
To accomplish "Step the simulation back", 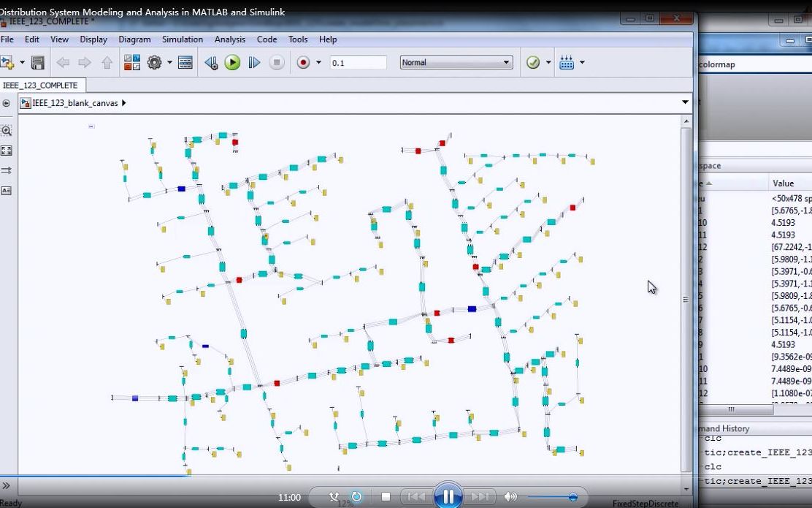I will click(x=210, y=62).
